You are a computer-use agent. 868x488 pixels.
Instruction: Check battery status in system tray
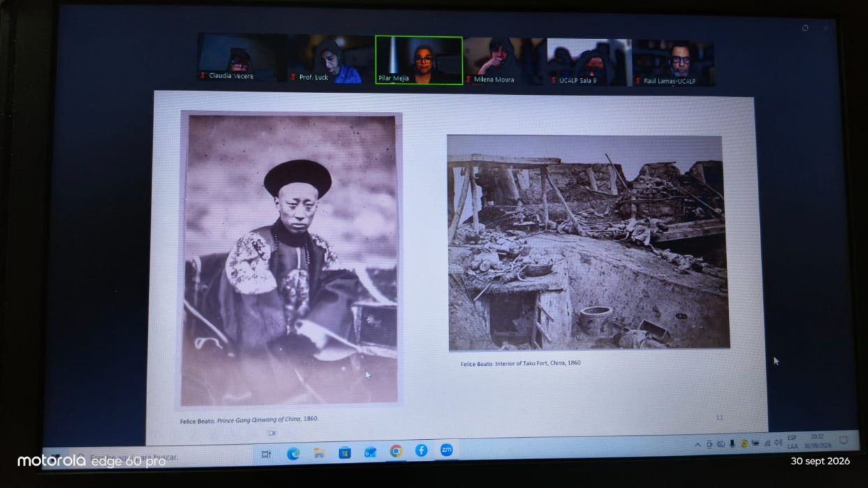[x=755, y=443]
